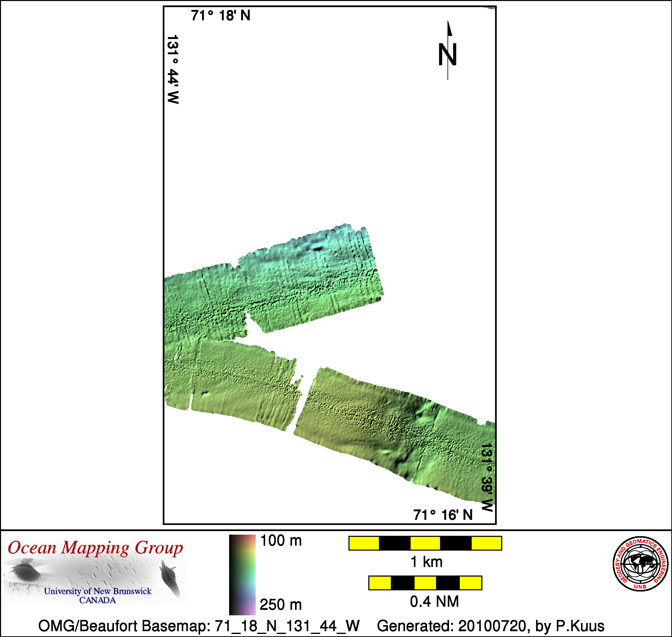Click the OMG/Beaufort Basemap title text
This screenshot has height=637, width=672.
199,626
